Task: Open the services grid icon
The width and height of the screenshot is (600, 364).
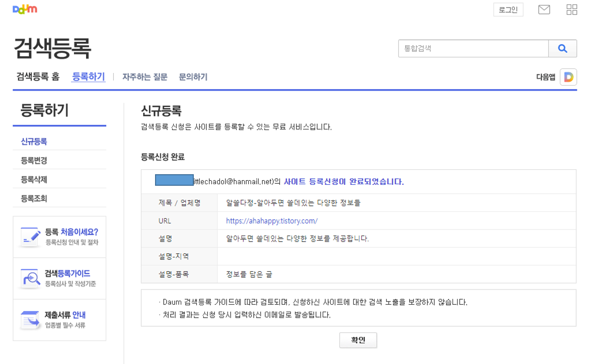Action: coord(572,10)
